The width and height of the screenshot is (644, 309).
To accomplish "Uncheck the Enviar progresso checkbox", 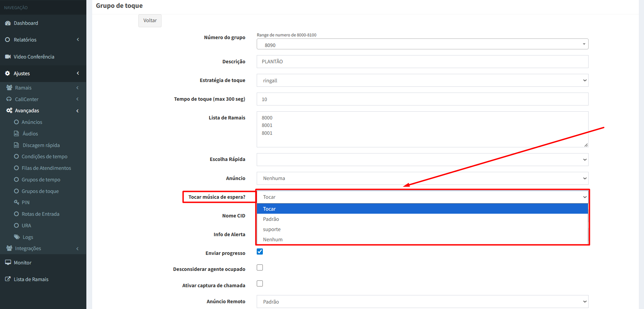I will point(260,251).
